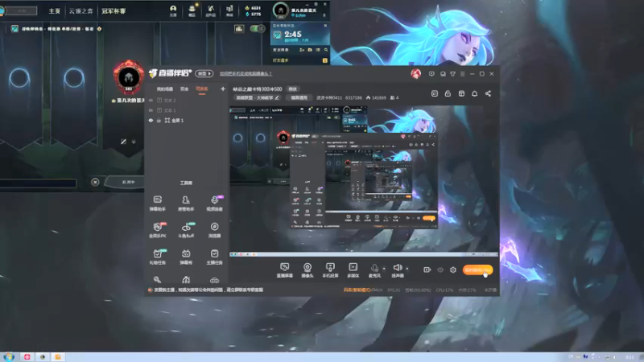The height and width of the screenshot is (362, 644).
Task: Click the stream preview canvas
Action: (x=364, y=179)
